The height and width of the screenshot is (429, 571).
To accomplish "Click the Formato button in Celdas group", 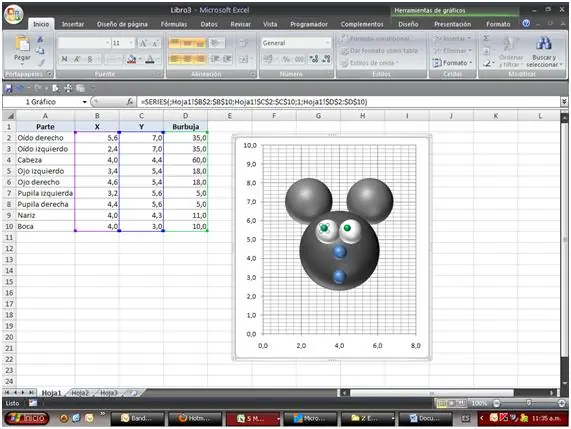I will click(452, 63).
